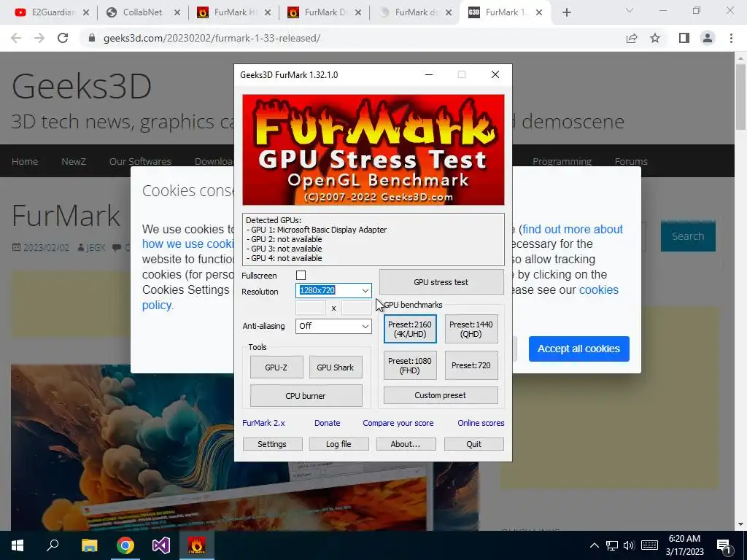The width and height of the screenshot is (747, 560).
Task: Run Preset:1080 (FHD) benchmark
Action: coord(410,365)
